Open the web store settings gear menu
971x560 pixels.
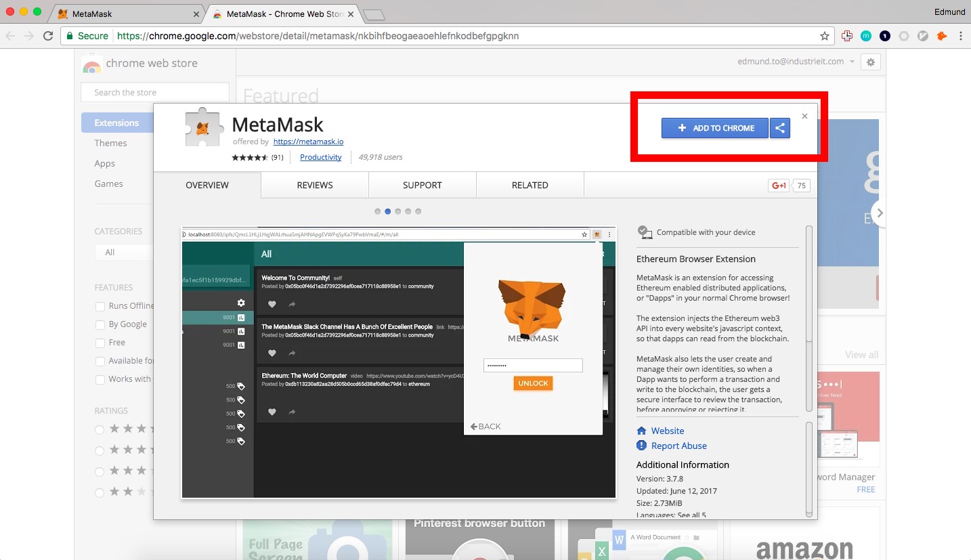[871, 62]
